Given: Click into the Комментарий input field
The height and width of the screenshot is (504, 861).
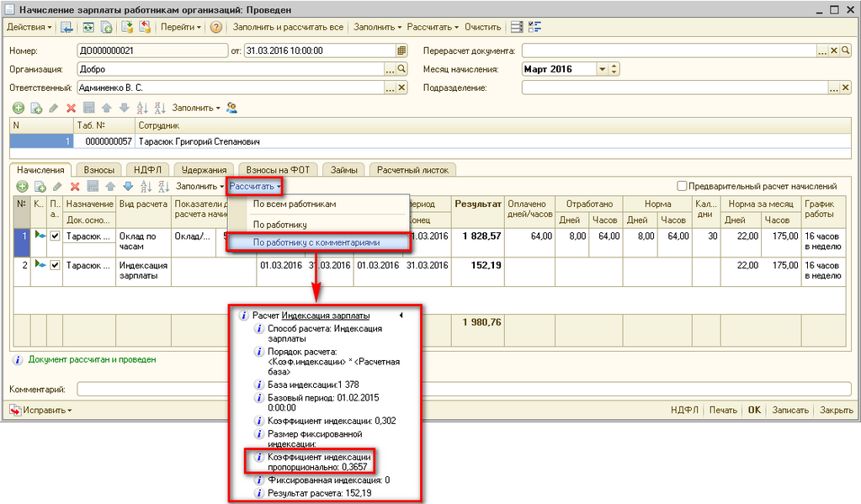Looking at the screenshot, I should (464, 390).
